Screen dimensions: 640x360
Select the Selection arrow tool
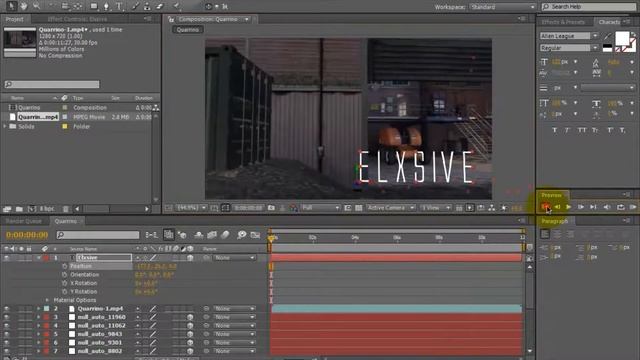click(11, 6)
